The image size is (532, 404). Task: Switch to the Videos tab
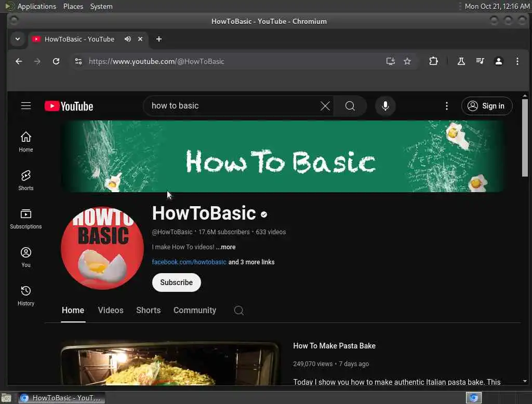(111, 310)
